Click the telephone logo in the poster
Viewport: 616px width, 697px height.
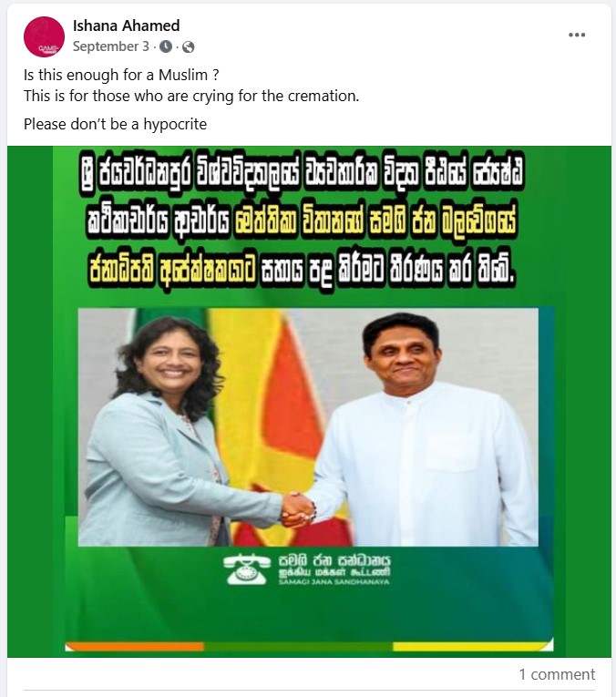tap(247, 569)
